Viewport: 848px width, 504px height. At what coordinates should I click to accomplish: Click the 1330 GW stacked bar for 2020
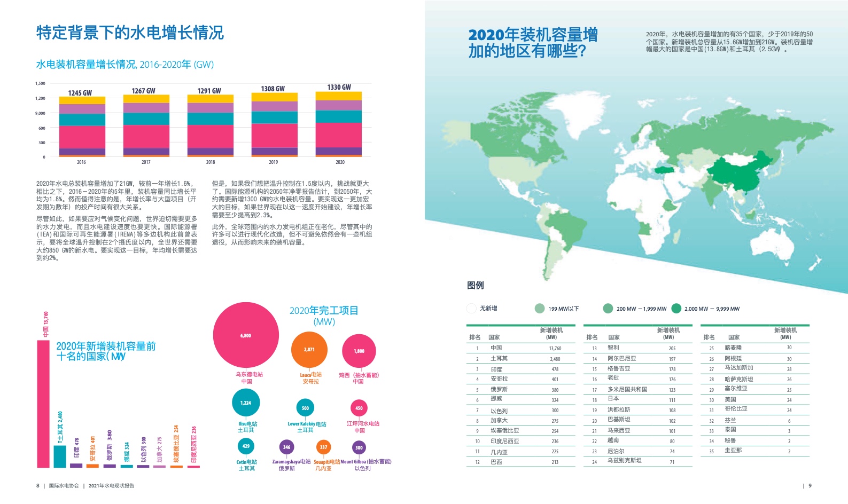pos(339,124)
